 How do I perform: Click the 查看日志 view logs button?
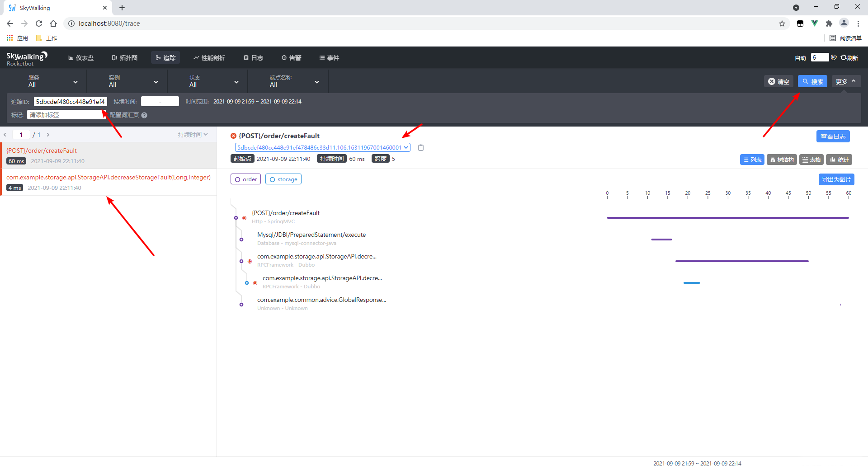[833, 136]
